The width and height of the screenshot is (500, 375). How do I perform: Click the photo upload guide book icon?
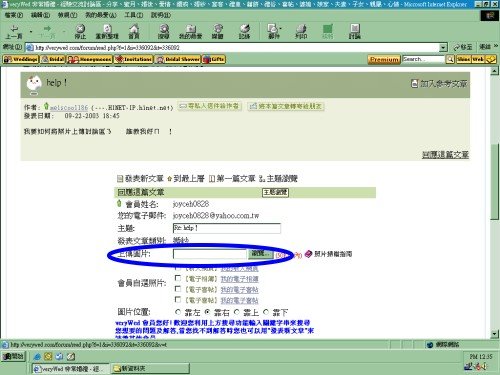[x=308, y=254]
